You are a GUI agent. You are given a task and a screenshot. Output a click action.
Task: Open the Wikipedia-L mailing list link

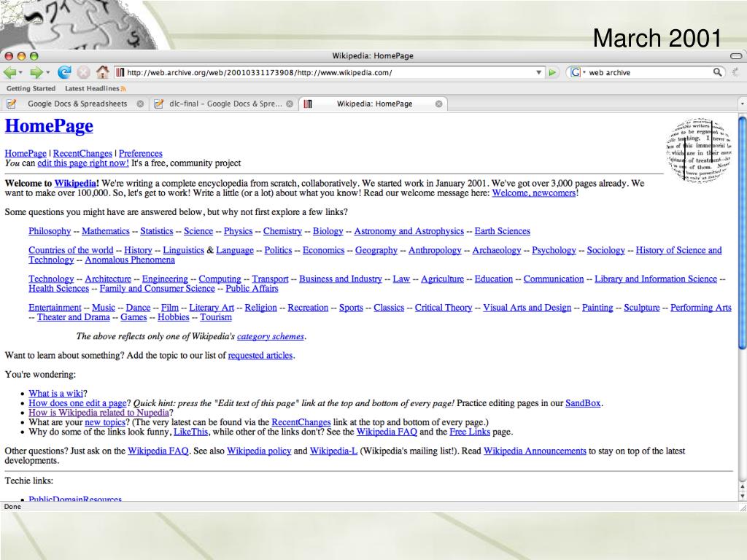pos(333,451)
